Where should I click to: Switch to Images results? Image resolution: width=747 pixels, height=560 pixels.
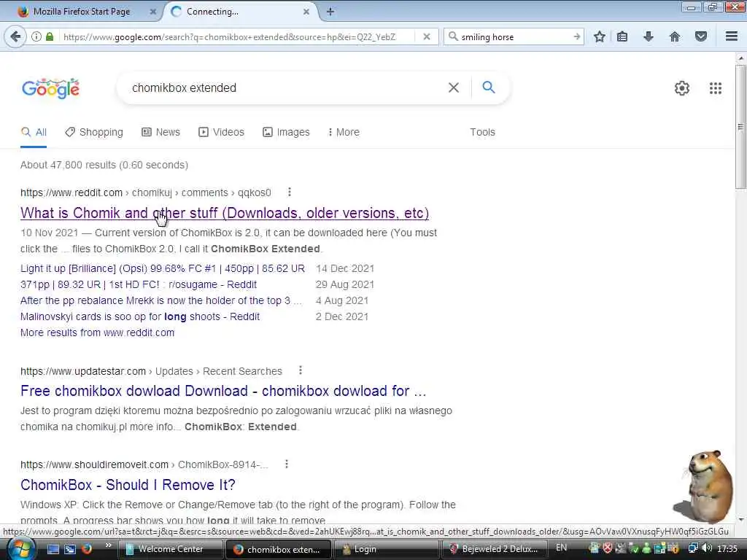pyautogui.click(x=286, y=132)
